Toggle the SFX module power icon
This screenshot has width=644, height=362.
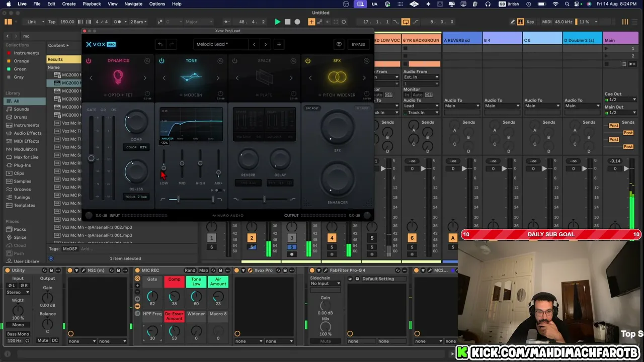[307, 61]
